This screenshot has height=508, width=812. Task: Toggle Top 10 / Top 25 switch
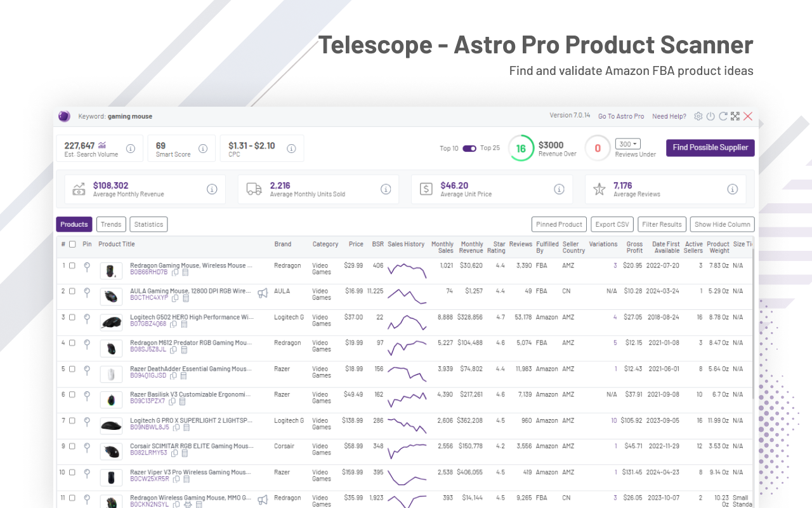click(x=469, y=149)
